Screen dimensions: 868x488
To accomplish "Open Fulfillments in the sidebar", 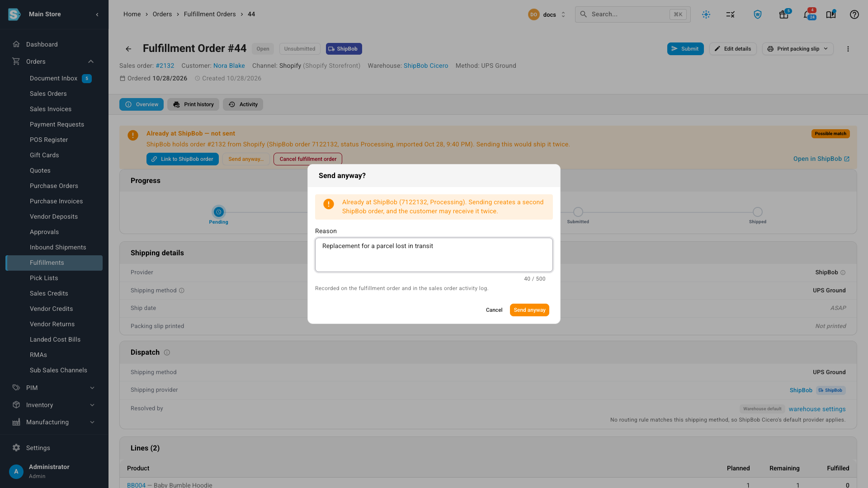I will [54, 263].
